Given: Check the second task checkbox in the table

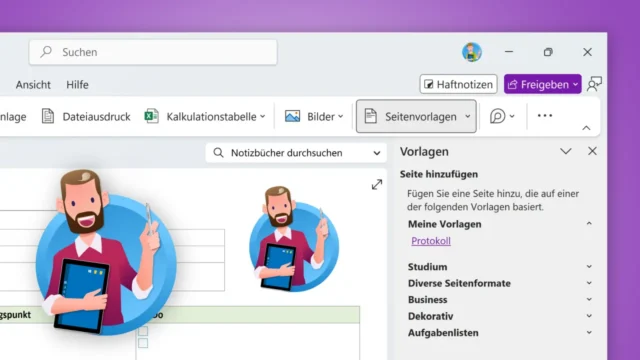Looking at the screenshot, I should click(x=143, y=343).
